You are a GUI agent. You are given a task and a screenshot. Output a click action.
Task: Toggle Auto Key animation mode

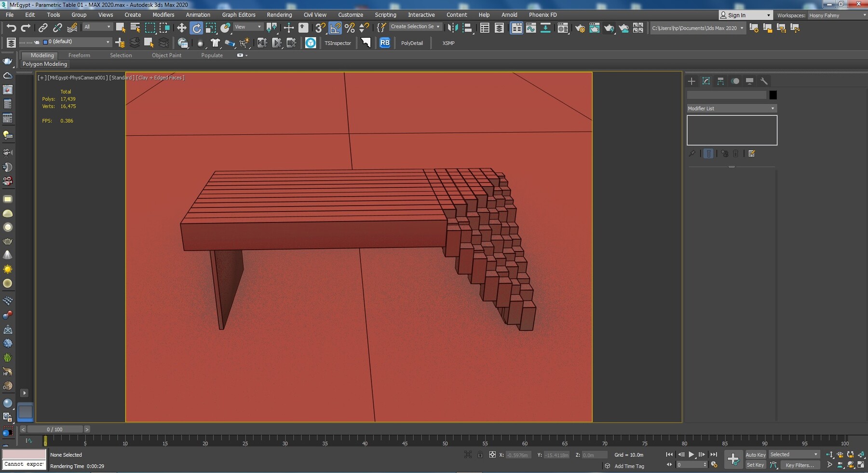756,454
